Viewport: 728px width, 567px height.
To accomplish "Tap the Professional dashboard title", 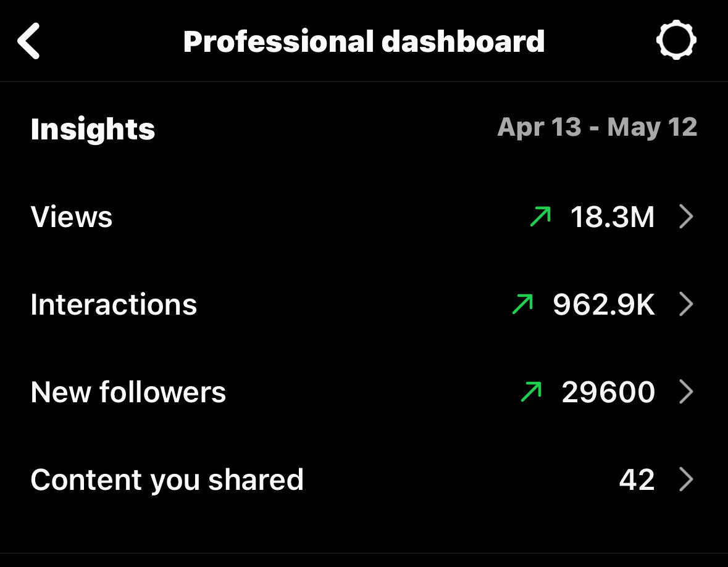I will click(x=364, y=42).
